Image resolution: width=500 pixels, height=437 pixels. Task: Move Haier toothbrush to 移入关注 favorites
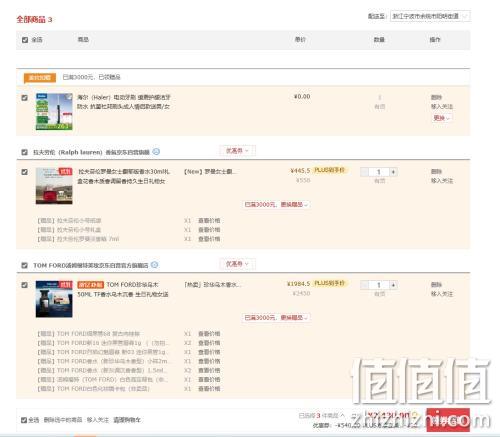[442, 106]
